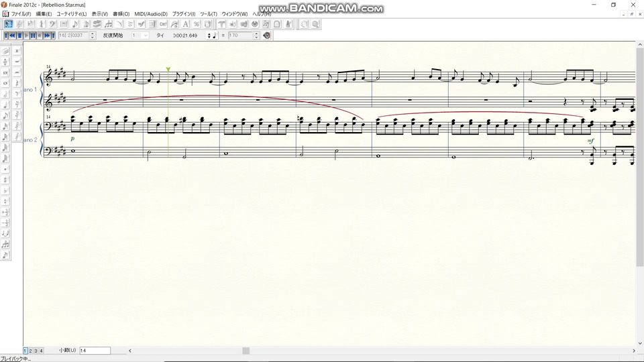Stop the playback

[19, 36]
